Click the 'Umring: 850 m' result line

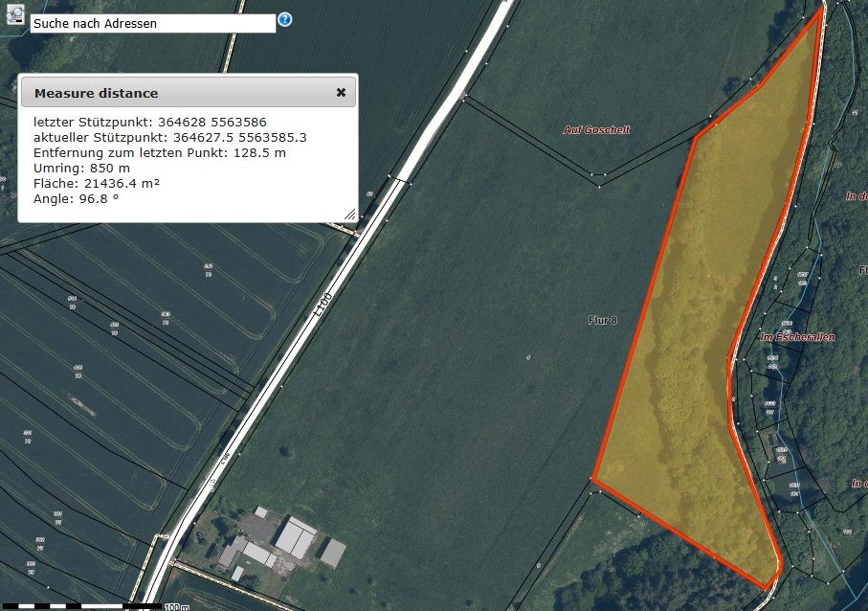(x=82, y=168)
